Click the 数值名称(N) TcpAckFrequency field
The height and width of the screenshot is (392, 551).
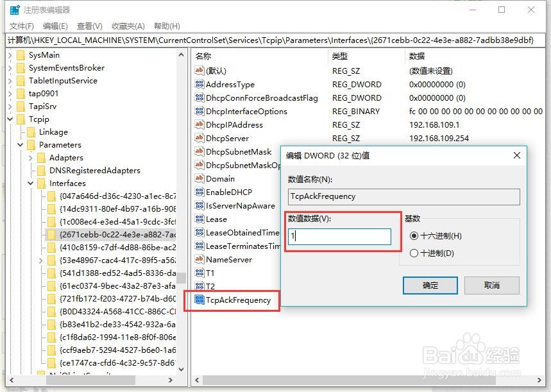pyautogui.click(x=403, y=196)
